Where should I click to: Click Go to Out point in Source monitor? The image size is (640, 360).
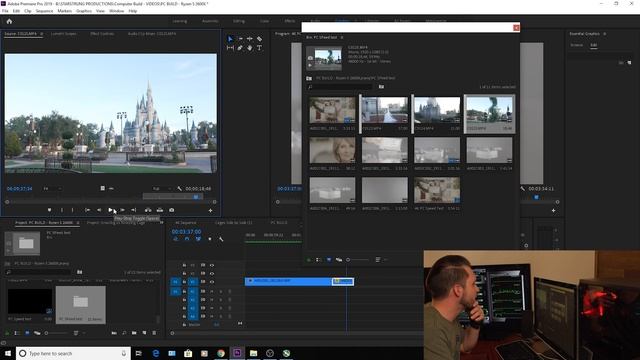click(x=133, y=210)
